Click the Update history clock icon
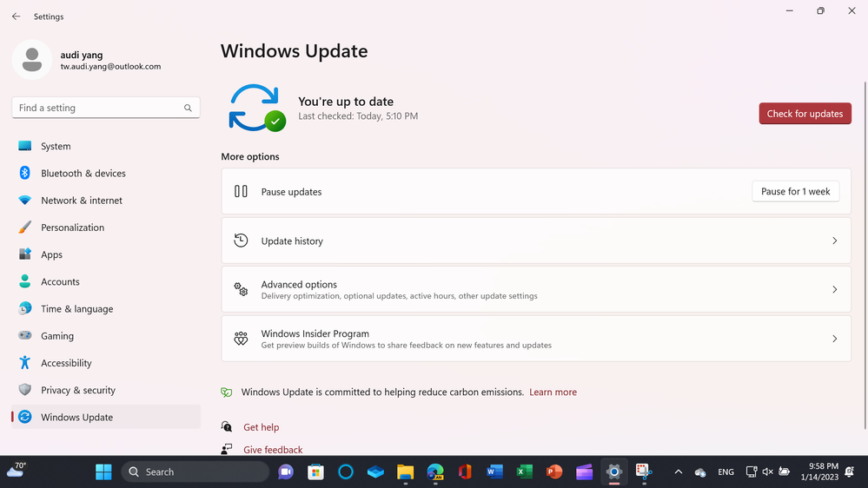 241,241
